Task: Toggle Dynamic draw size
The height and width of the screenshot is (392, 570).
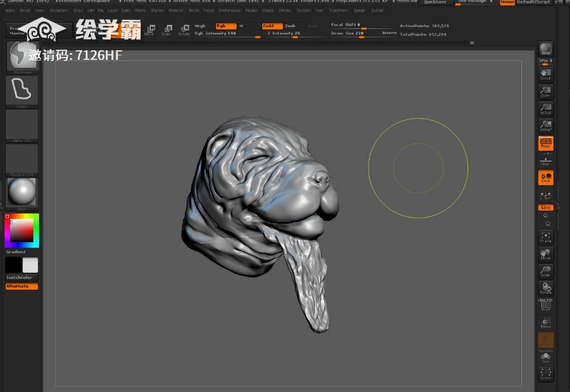Action: coord(389,33)
